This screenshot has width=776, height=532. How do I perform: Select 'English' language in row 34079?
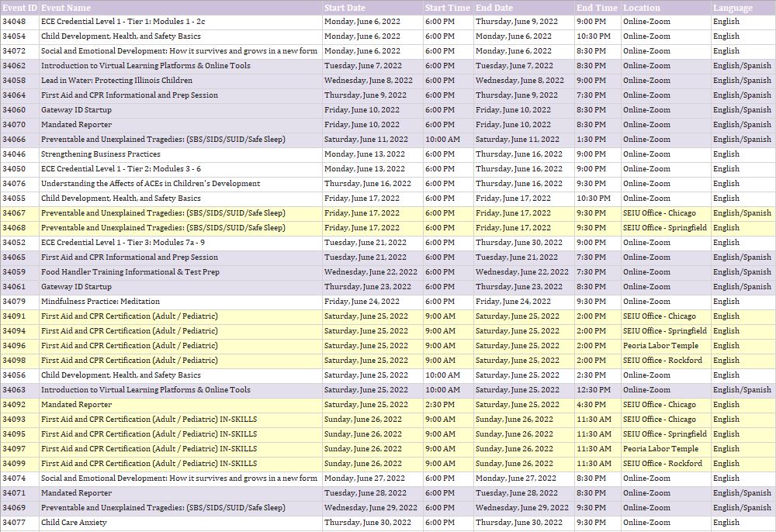point(726,301)
